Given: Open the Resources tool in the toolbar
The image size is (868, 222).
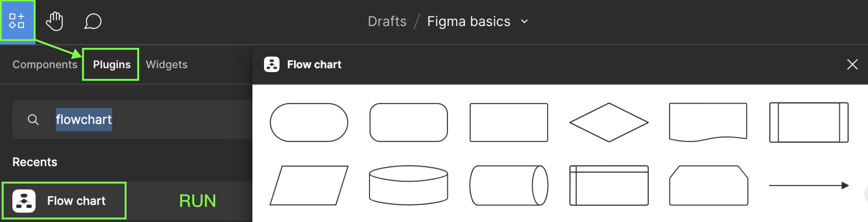Looking at the screenshot, I should pos(17,21).
